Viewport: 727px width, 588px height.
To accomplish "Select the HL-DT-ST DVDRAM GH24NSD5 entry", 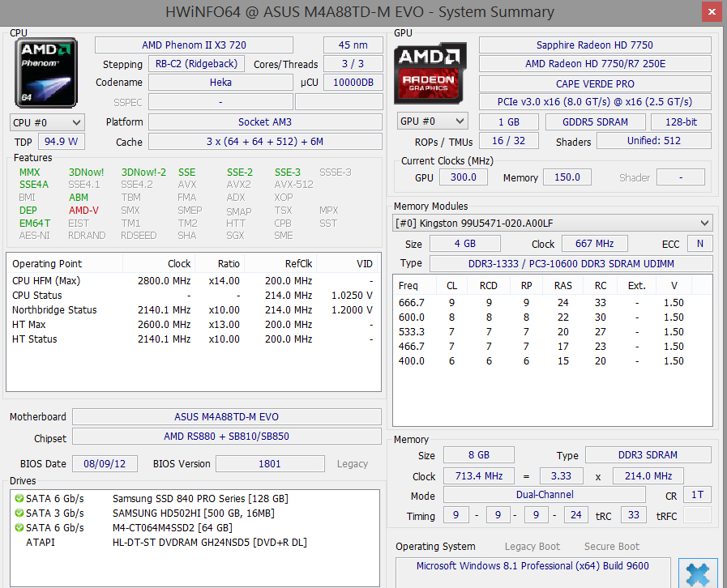I will coord(195,542).
